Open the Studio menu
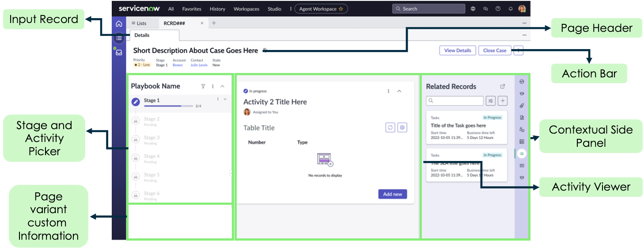 [274, 9]
